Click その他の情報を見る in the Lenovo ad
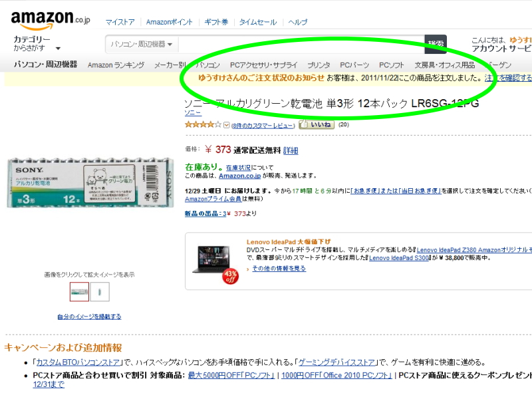The width and height of the screenshot is (532, 399). click(279, 269)
